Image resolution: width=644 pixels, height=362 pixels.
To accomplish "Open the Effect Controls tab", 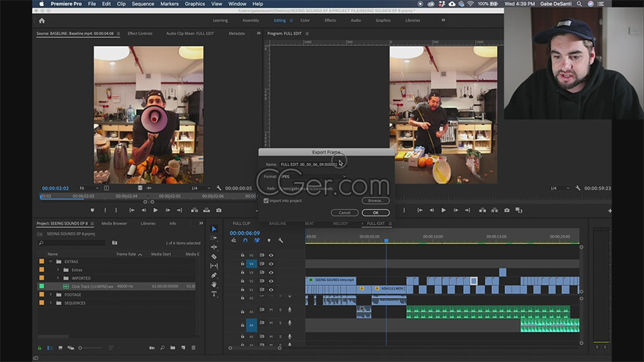I will point(140,33).
